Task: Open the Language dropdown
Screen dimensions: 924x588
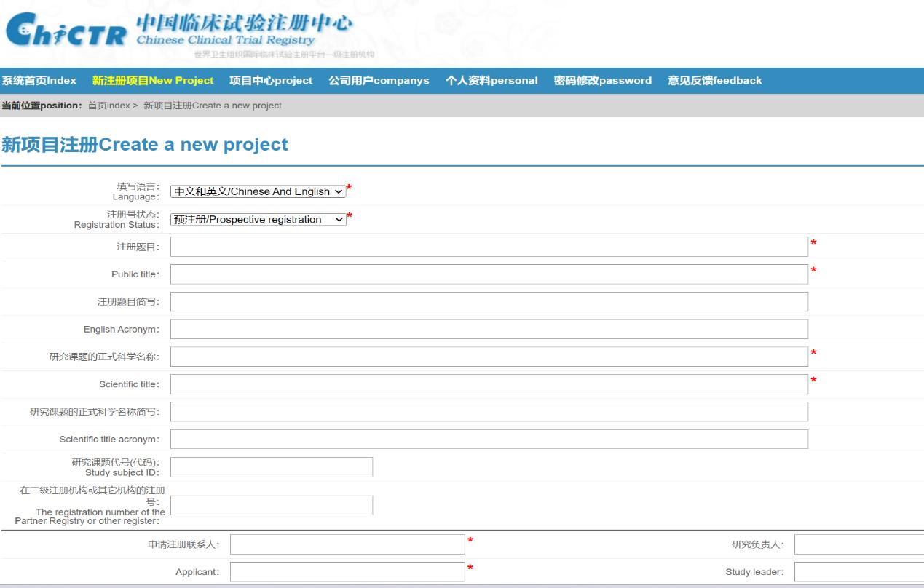Action: pyautogui.click(x=258, y=191)
